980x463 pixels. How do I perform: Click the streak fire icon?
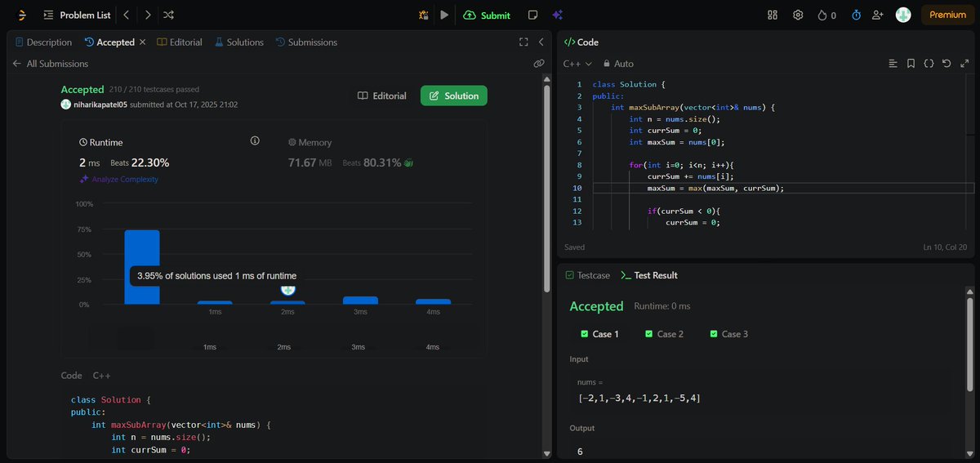point(822,15)
